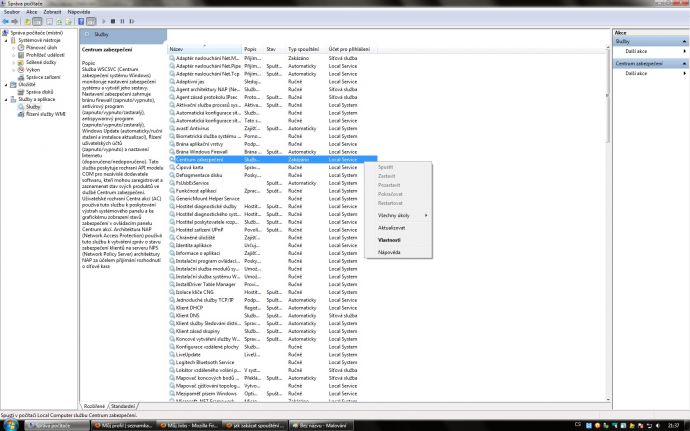Screen dimensions: 690x431
Task: Click the Stop Service square icon
Action: pos(113,21)
